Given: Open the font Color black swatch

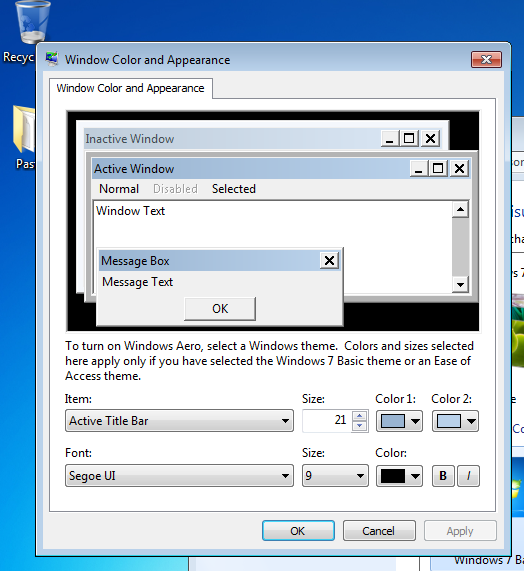Looking at the screenshot, I should 399,476.
